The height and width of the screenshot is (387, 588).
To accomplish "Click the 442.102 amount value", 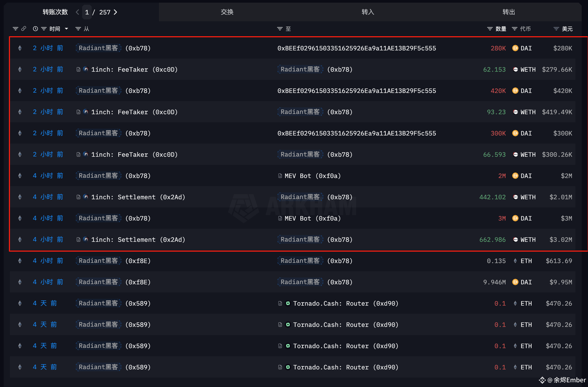I will point(492,197).
